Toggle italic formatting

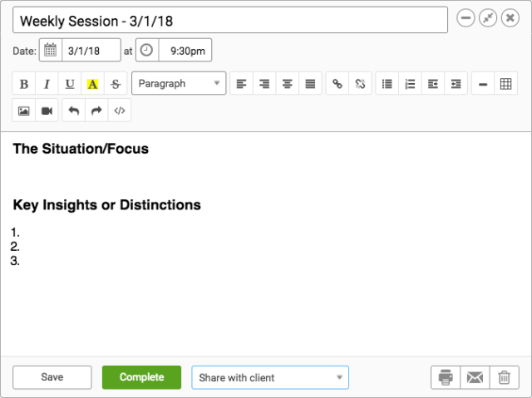pos(47,83)
